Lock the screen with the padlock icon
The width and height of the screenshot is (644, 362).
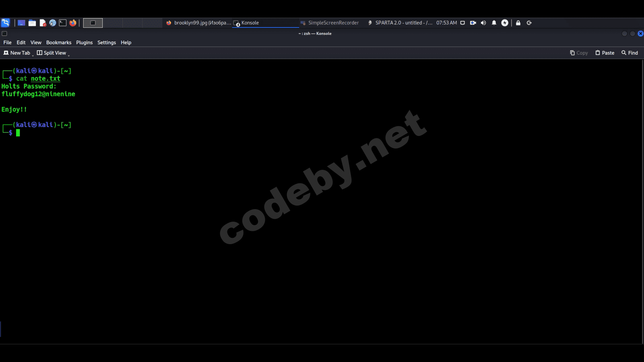[x=518, y=23]
